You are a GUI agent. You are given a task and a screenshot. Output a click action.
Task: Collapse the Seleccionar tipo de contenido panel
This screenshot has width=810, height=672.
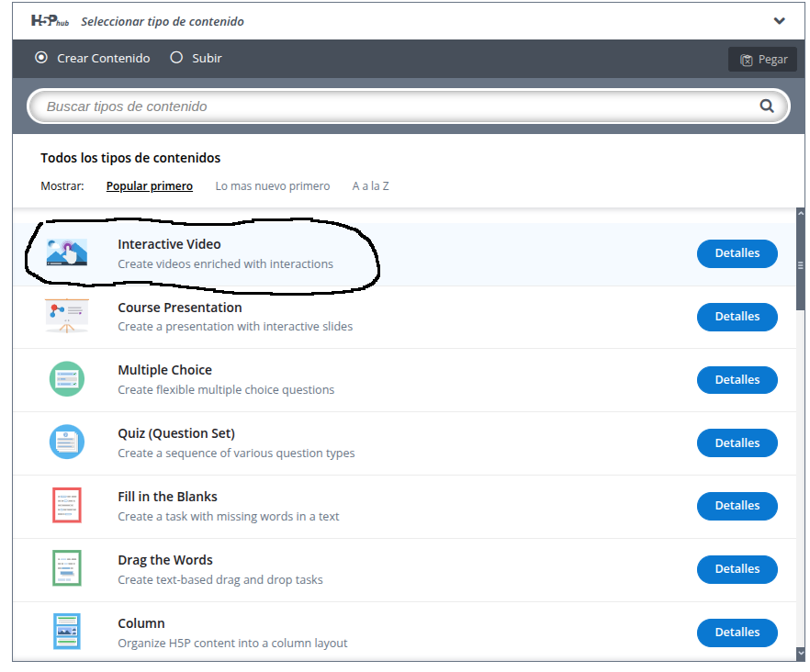pyautogui.click(x=779, y=21)
